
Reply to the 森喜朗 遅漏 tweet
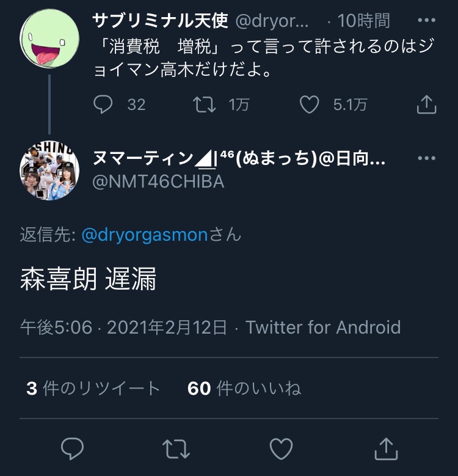(x=73, y=449)
